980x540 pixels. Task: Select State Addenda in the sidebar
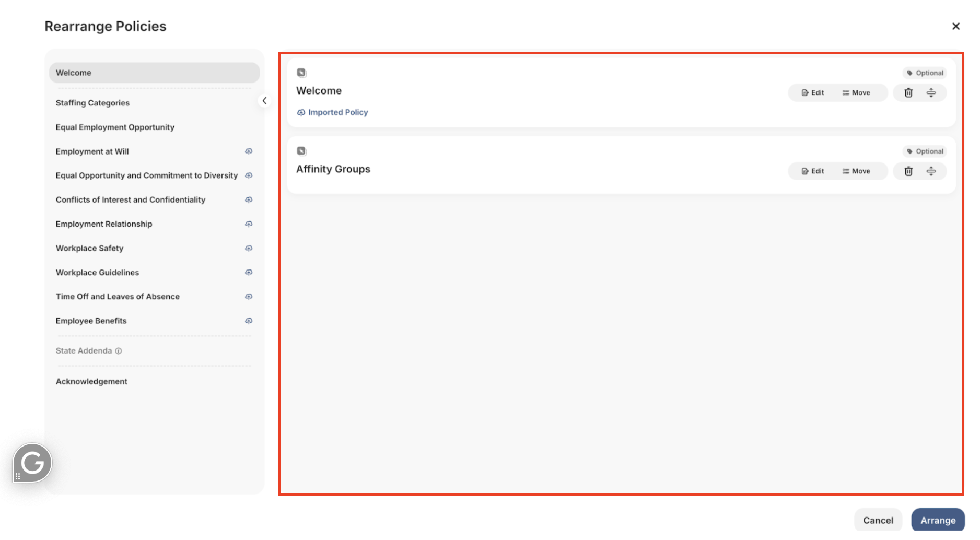point(84,351)
